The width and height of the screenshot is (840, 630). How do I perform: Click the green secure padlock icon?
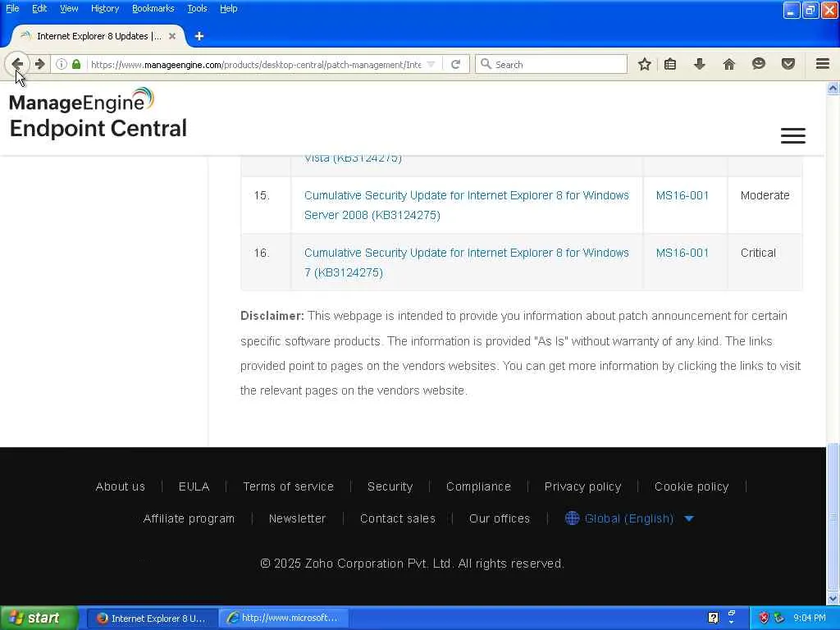click(x=76, y=64)
